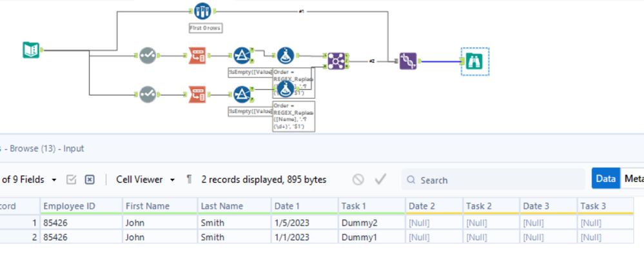
Task: Click the lower Filter tool
Action: [242, 94]
